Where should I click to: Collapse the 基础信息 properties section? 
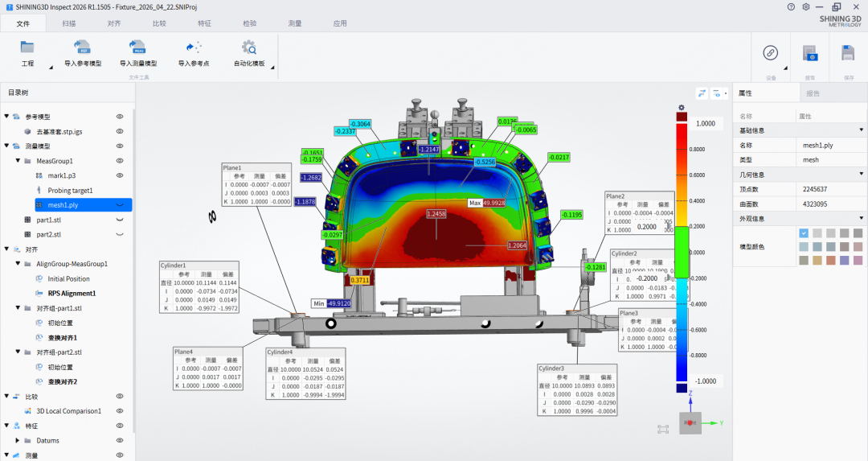click(861, 130)
